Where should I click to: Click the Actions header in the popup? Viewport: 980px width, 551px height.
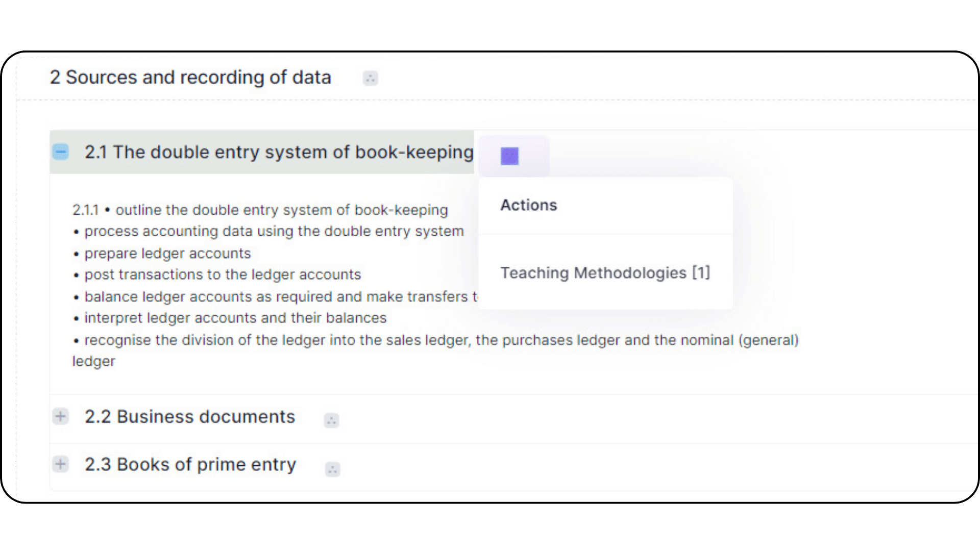tap(528, 205)
